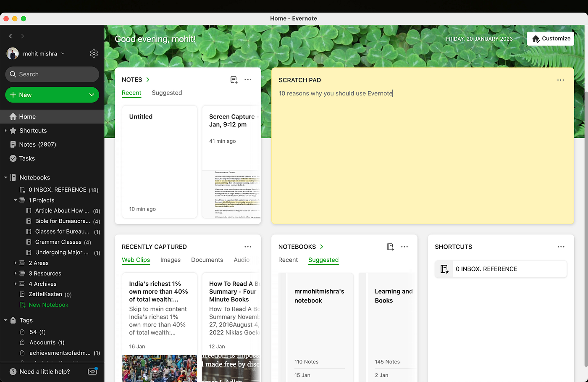Open mrmohitmishra's notebook card
The image size is (588, 382).
click(316, 327)
